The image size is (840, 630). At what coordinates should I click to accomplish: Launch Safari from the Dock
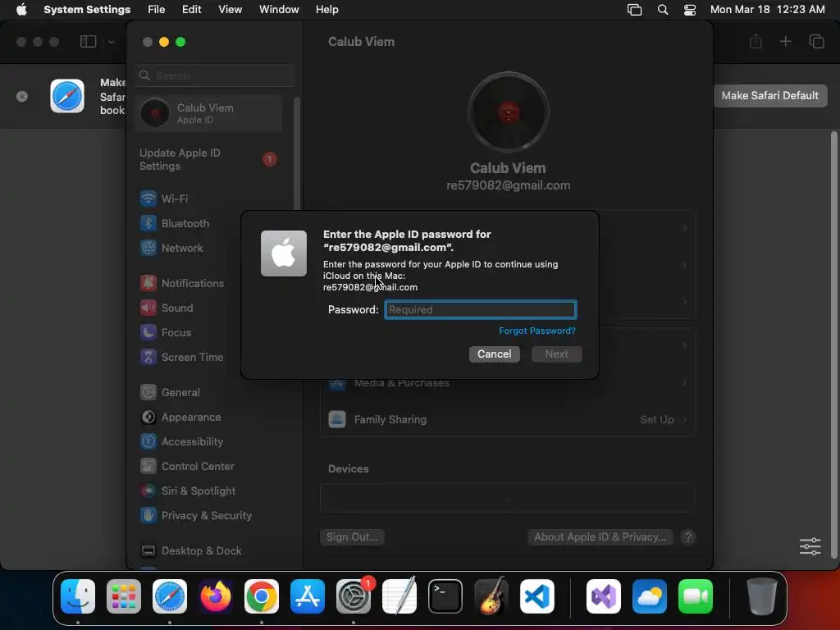[170, 596]
